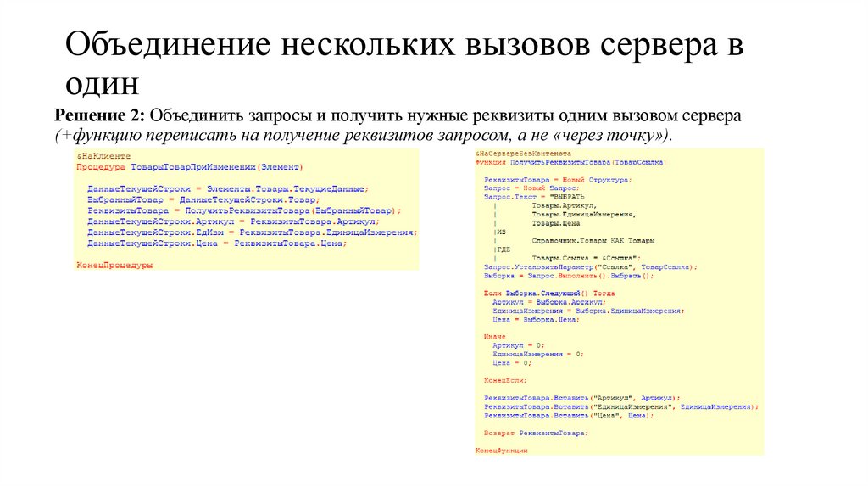Click the slide title "Объединение нескольких вызовов сервера в один"
This screenshot has width=868, height=487.
[x=404, y=63]
